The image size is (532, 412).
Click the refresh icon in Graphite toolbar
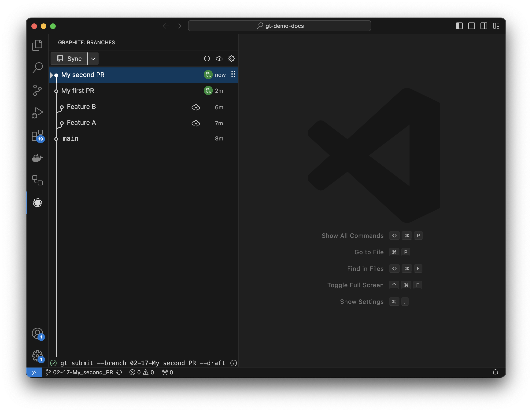click(207, 59)
